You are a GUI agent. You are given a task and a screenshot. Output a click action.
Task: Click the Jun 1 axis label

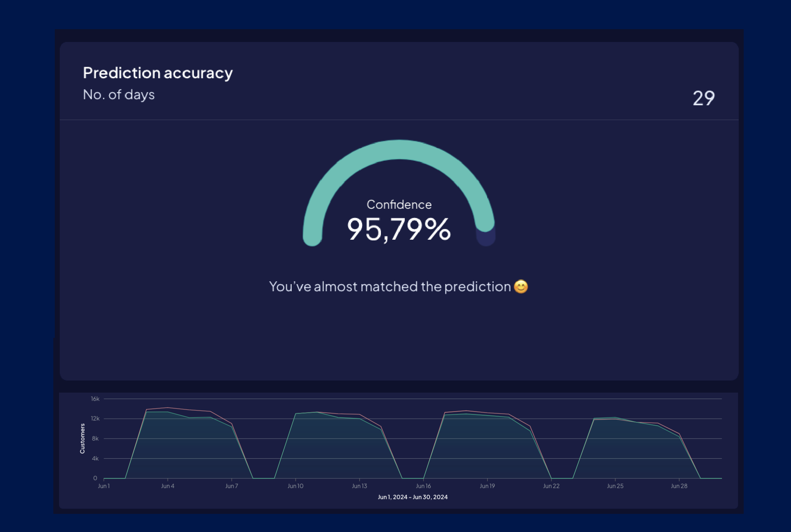[x=104, y=486]
